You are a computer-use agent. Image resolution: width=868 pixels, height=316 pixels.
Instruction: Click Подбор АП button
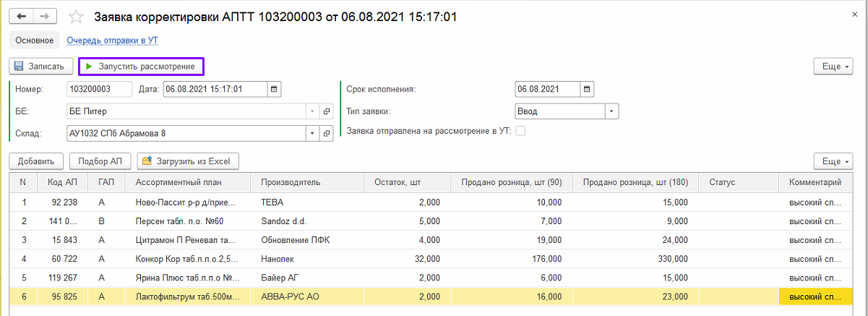click(100, 161)
